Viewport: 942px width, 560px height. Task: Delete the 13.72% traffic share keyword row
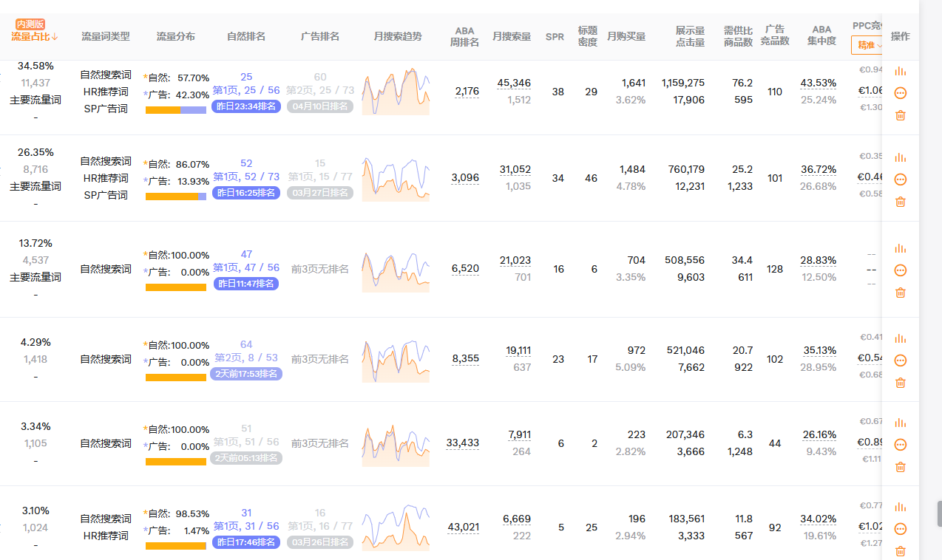click(900, 293)
